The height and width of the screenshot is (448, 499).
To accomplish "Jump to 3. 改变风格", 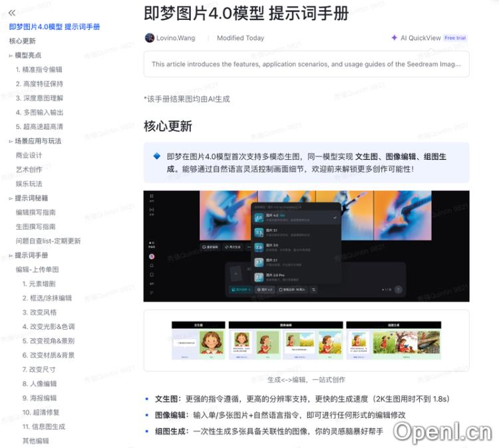I will 39,312.
